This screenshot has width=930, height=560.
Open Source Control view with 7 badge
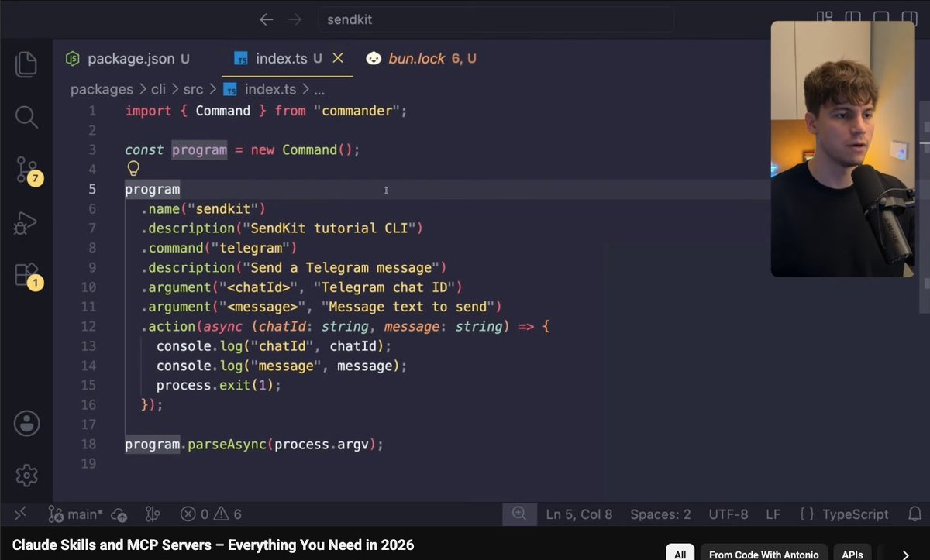click(28, 171)
